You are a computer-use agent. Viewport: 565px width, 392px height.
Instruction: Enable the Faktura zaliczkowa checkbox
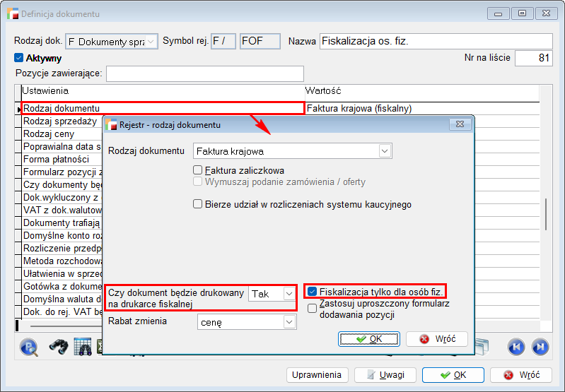(198, 170)
